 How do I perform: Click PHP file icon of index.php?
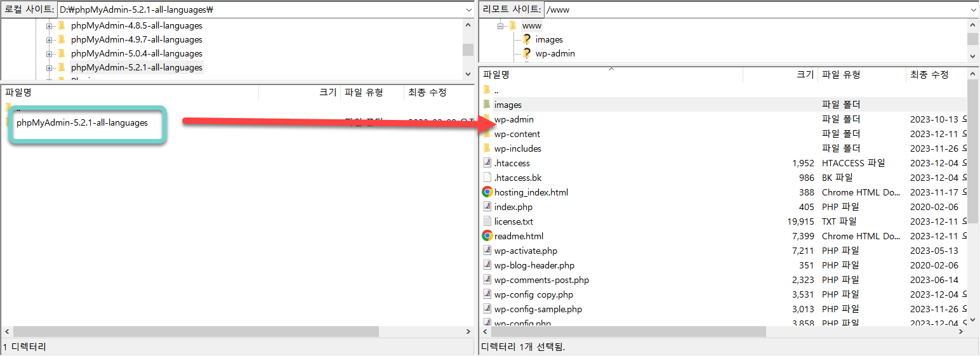(x=487, y=207)
